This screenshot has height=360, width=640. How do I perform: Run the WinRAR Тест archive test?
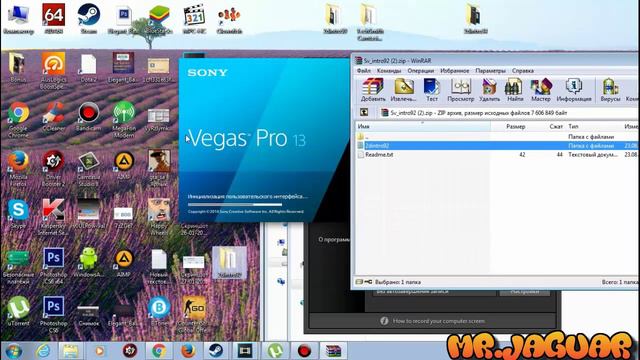431,90
